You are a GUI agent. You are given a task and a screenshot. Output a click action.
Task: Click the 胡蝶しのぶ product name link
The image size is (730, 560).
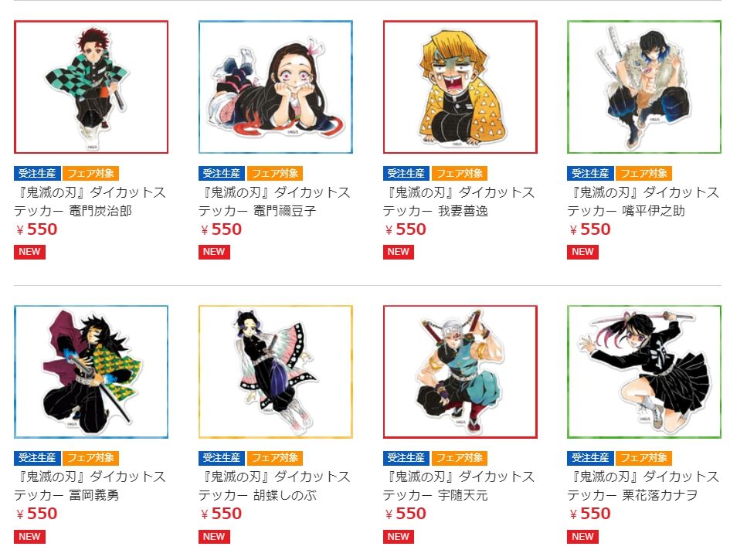tap(275, 486)
